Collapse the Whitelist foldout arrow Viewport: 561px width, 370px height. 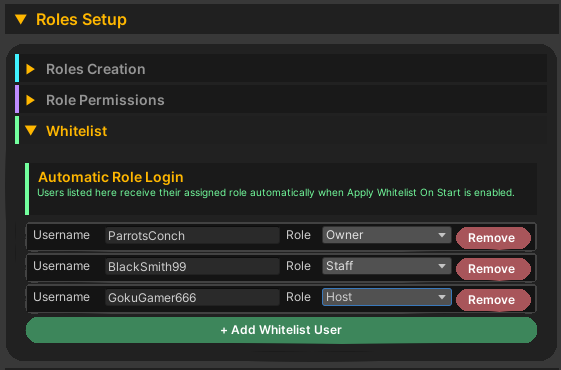[x=31, y=131]
